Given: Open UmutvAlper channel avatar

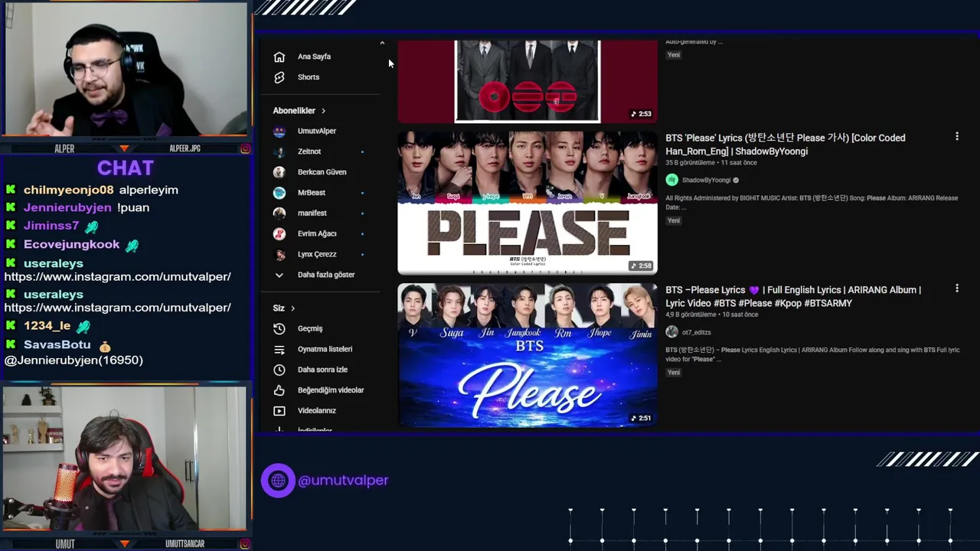Looking at the screenshot, I should (279, 131).
